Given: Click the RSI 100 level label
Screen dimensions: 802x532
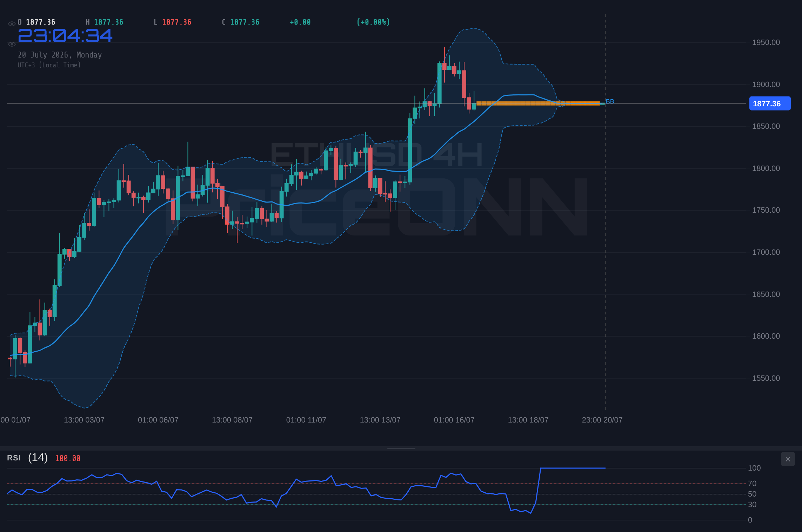Looking at the screenshot, I should point(754,468).
